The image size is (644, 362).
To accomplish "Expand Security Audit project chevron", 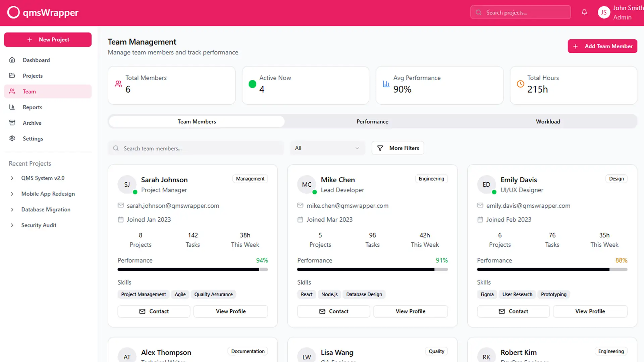I will pyautogui.click(x=12, y=225).
